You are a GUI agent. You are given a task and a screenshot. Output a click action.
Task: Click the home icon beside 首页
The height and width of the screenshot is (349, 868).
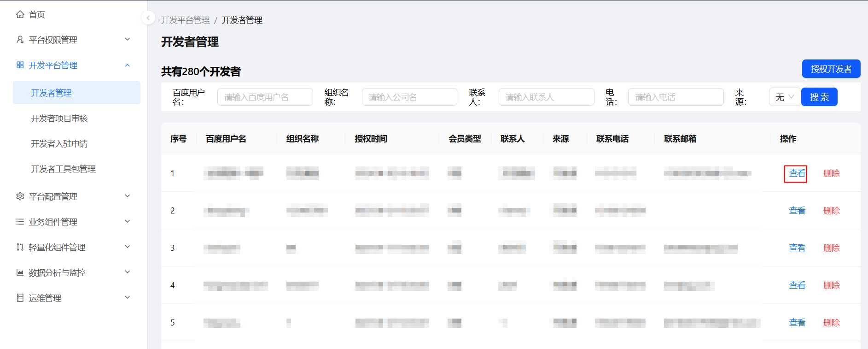[x=20, y=15]
